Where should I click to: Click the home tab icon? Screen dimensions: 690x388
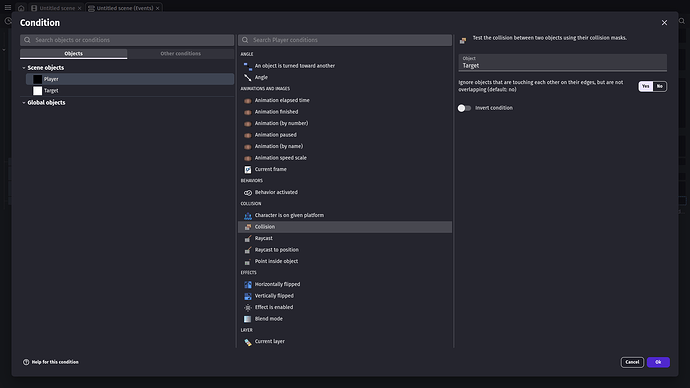(x=21, y=8)
